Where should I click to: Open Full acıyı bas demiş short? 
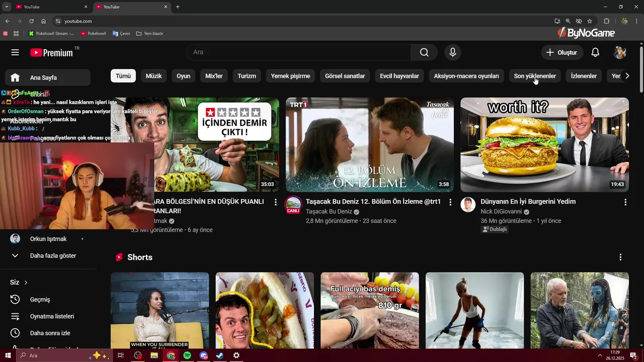point(370,310)
